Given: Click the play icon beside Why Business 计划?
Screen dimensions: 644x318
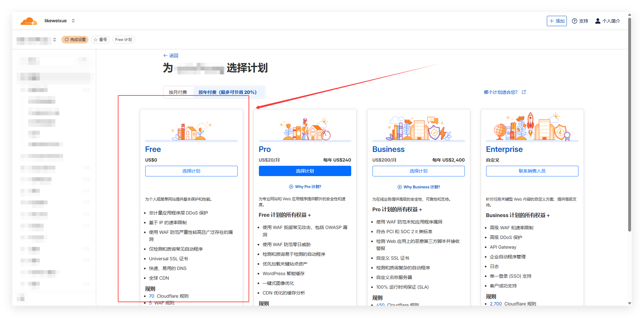Looking at the screenshot, I should click(400, 187).
